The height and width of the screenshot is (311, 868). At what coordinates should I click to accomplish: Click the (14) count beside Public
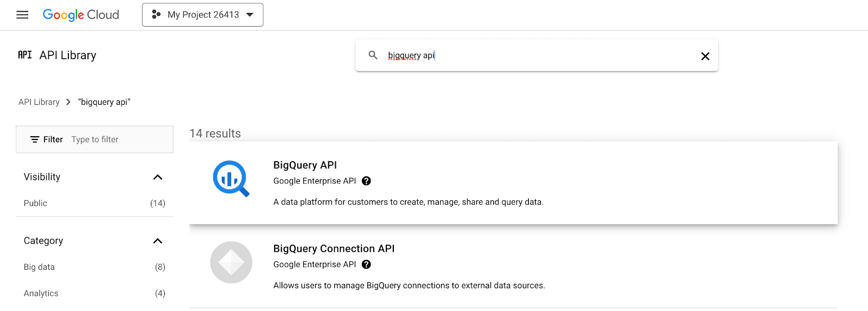coord(158,203)
